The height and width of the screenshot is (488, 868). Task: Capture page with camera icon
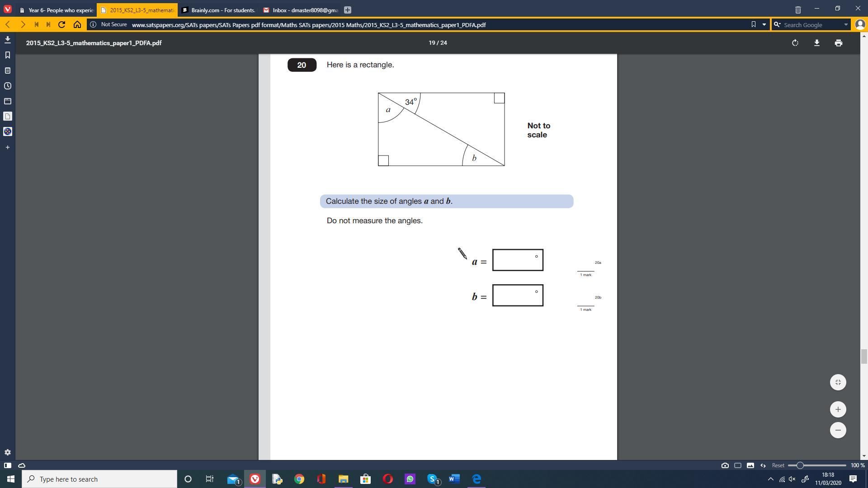click(725, 465)
